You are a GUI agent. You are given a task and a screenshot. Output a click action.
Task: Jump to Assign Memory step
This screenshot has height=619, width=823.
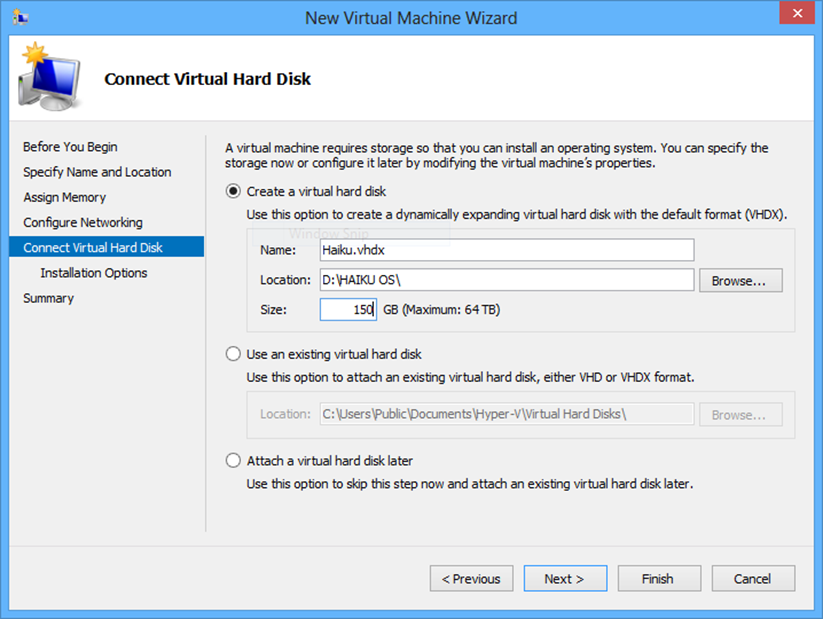64,197
